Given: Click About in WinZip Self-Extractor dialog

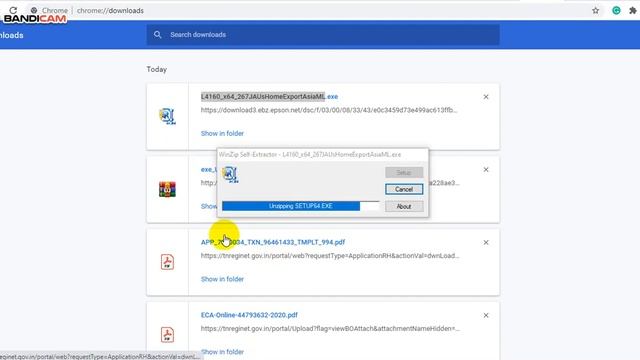Looking at the screenshot, I should (404, 206).
